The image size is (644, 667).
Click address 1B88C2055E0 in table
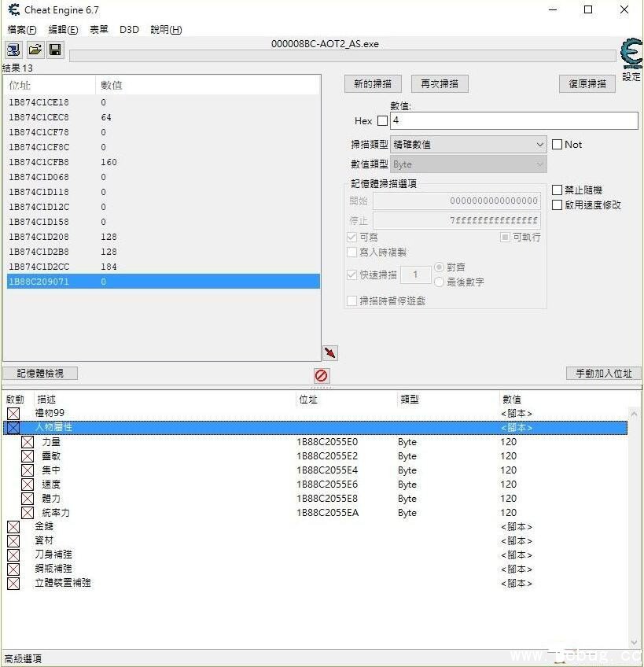pos(327,442)
